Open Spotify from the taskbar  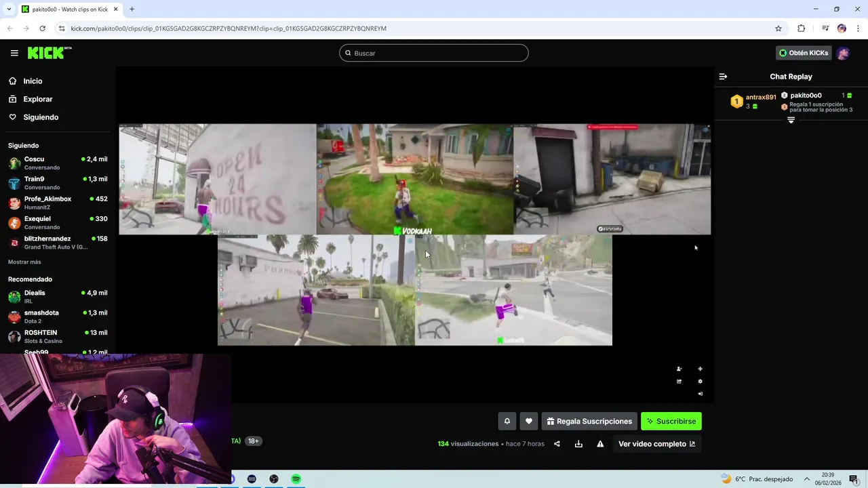pos(296,479)
